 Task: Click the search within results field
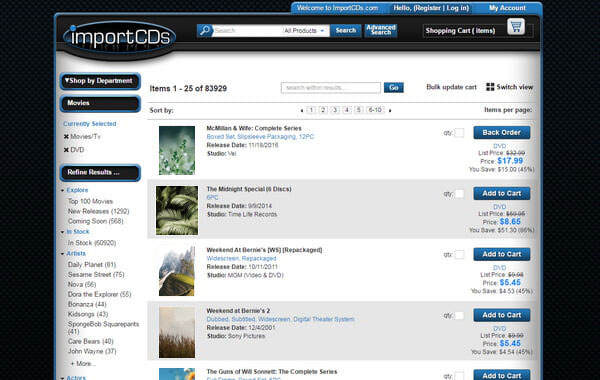click(x=331, y=88)
